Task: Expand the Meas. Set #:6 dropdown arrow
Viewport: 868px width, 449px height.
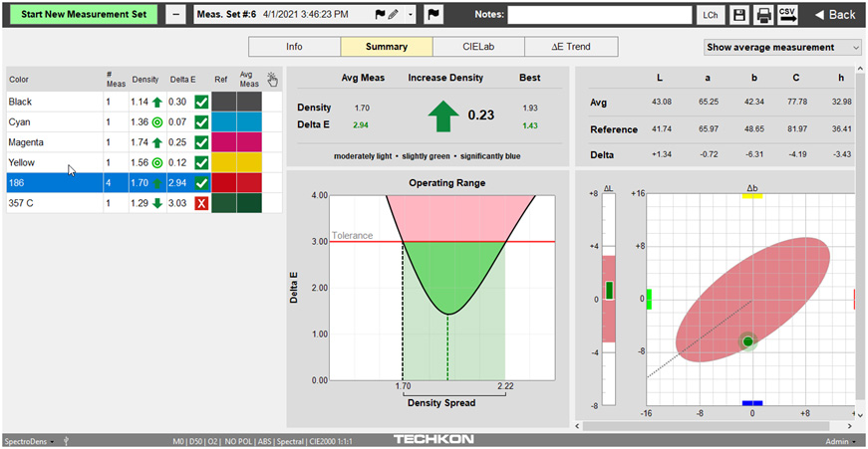Action: 411,15
